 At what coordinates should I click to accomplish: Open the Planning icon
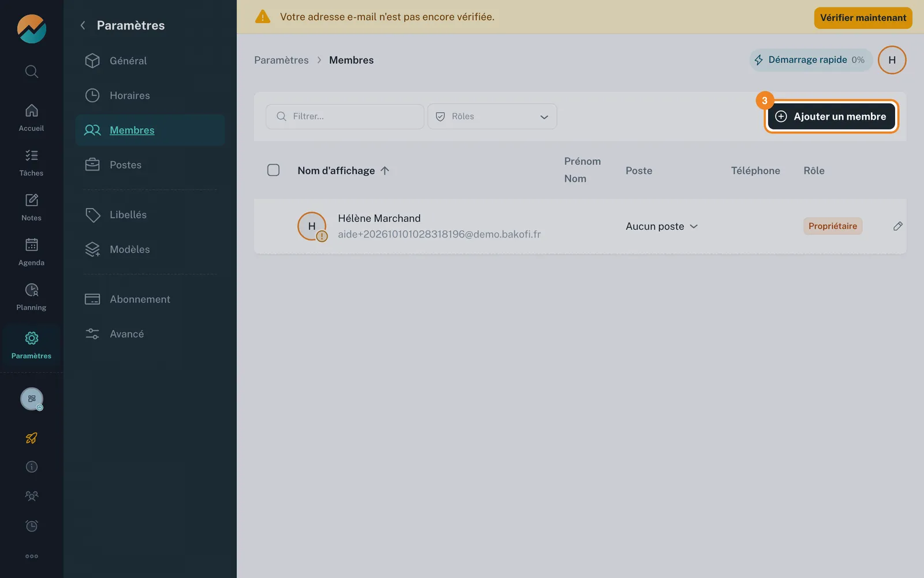coord(32,290)
